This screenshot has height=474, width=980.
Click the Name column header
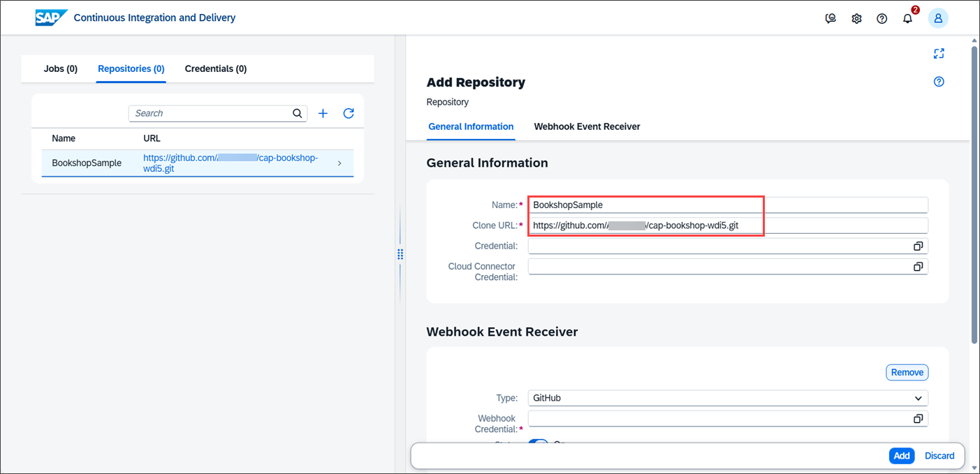64,138
